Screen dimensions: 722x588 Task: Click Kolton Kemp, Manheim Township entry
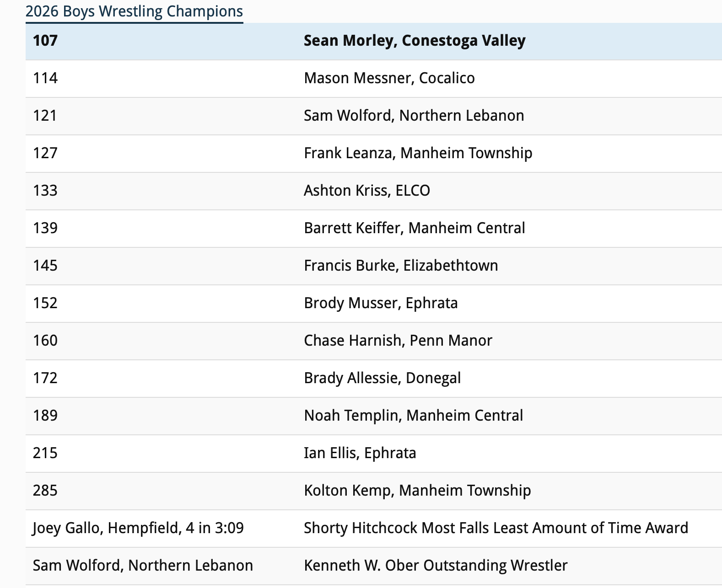coord(417,491)
